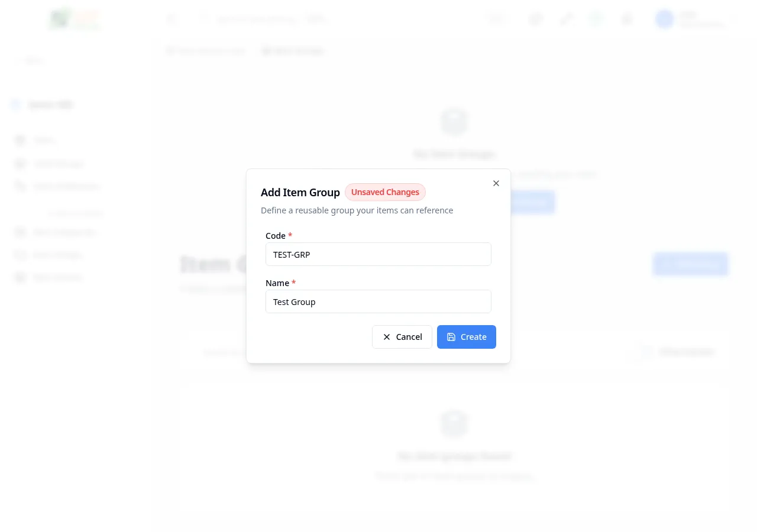Viewport: 757px width, 532px height.
Task: Dismiss the dialog with the X close icon
Action: pyautogui.click(x=496, y=183)
